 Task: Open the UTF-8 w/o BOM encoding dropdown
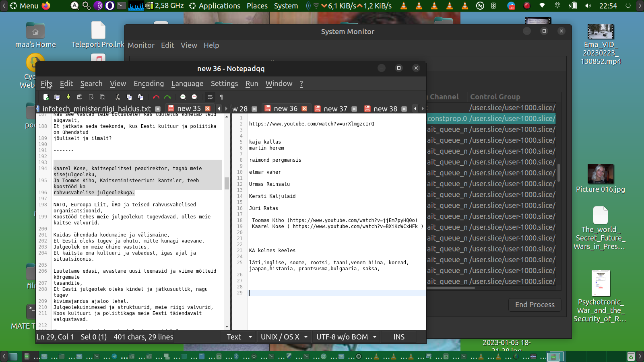click(x=347, y=337)
